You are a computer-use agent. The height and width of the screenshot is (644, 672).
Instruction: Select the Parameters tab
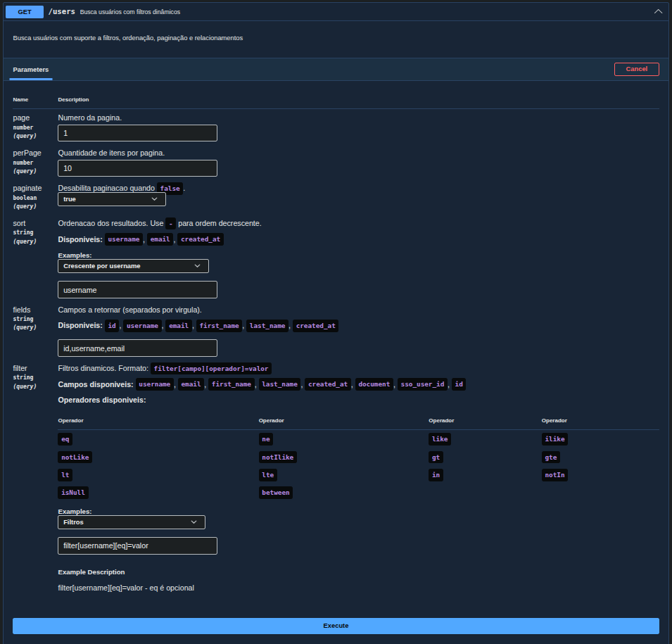(x=31, y=70)
